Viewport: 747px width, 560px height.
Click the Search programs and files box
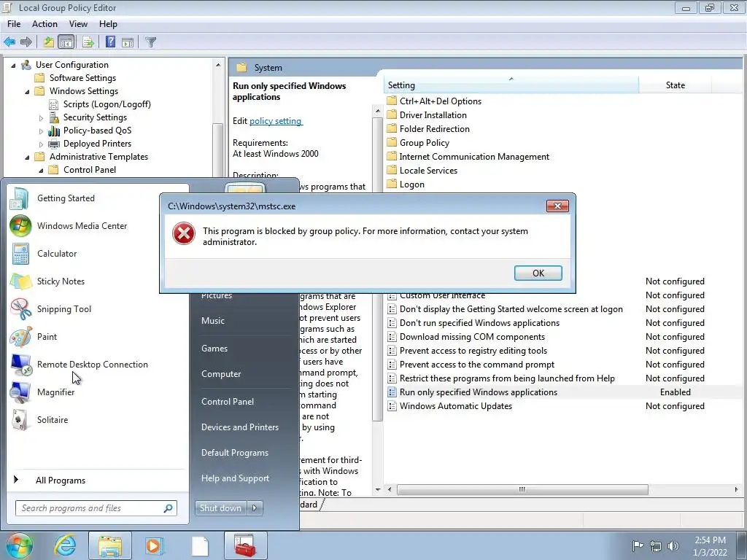coord(96,508)
